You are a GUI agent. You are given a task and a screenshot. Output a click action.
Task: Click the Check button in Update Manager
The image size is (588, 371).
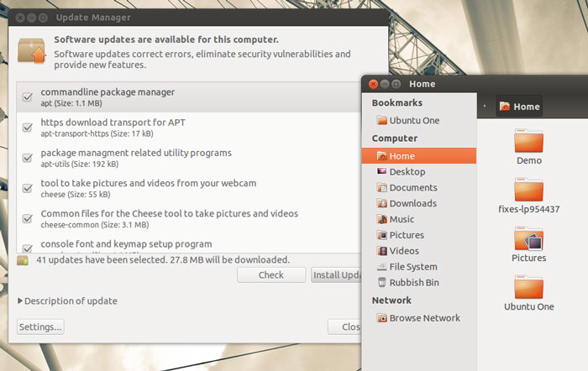point(271,275)
